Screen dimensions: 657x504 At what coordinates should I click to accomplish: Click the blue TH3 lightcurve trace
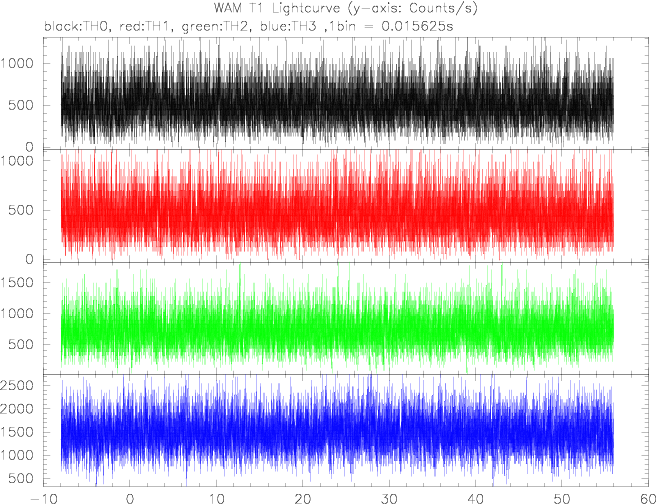pos(337,432)
